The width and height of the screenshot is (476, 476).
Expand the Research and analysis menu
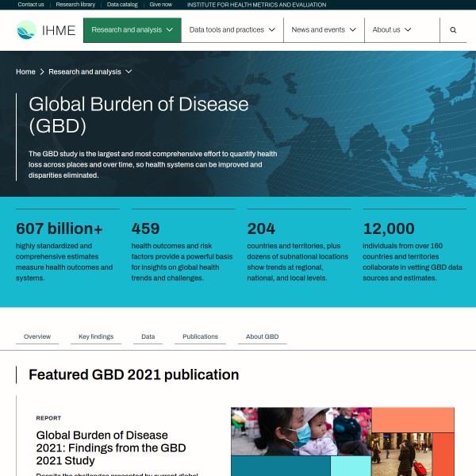click(x=132, y=30)
